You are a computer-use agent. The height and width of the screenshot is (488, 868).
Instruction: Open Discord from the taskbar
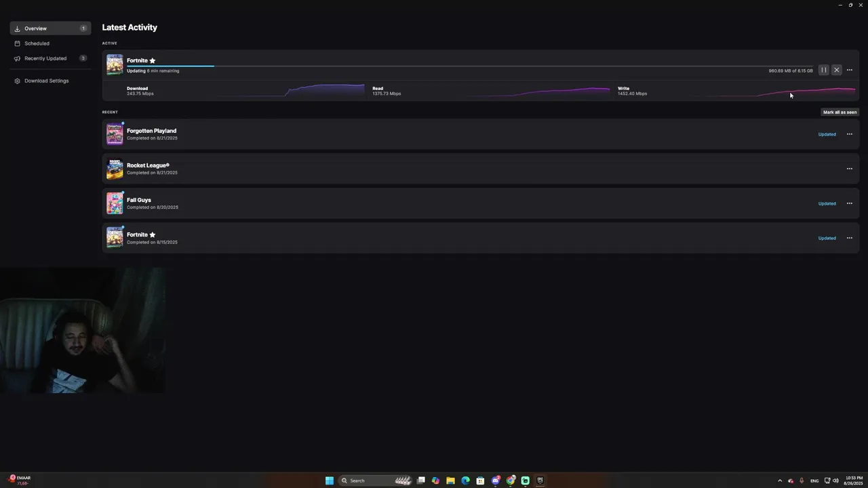click(496, 481)
